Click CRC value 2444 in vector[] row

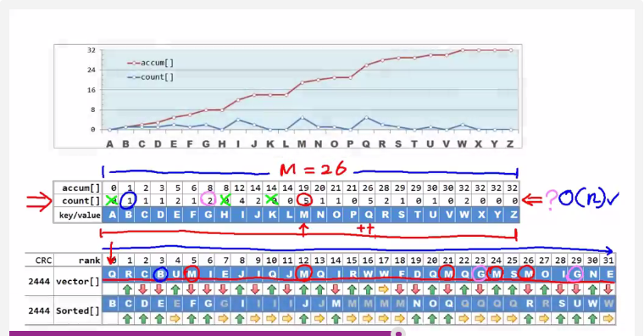39,282
